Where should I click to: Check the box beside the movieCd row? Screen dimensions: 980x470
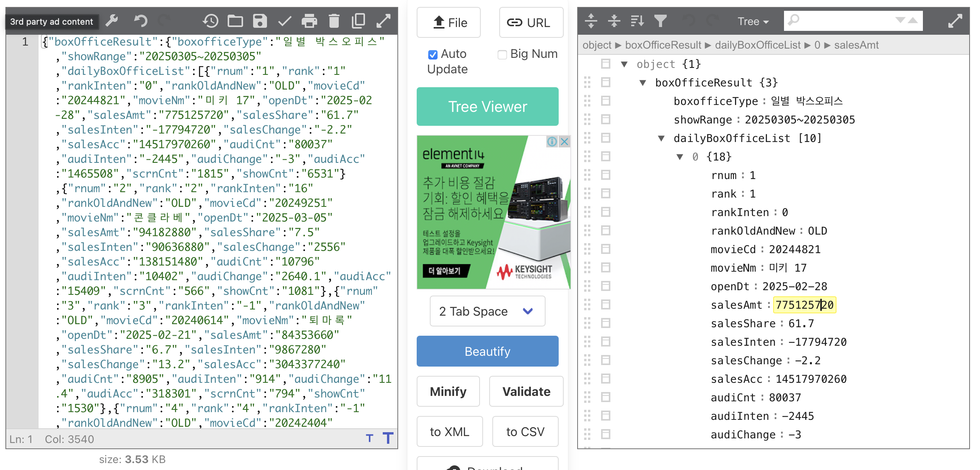coord(606,249)
